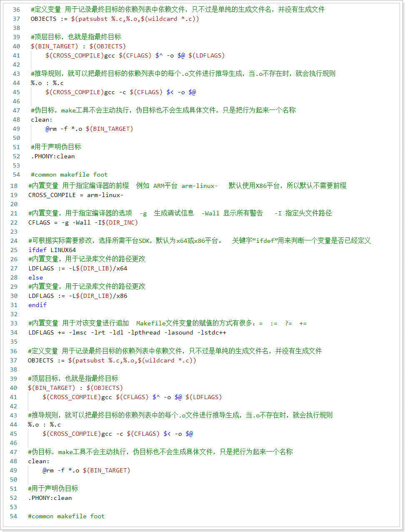Click line number 30 in the gutter
This screenshot has width=405, height=532.
14,296
